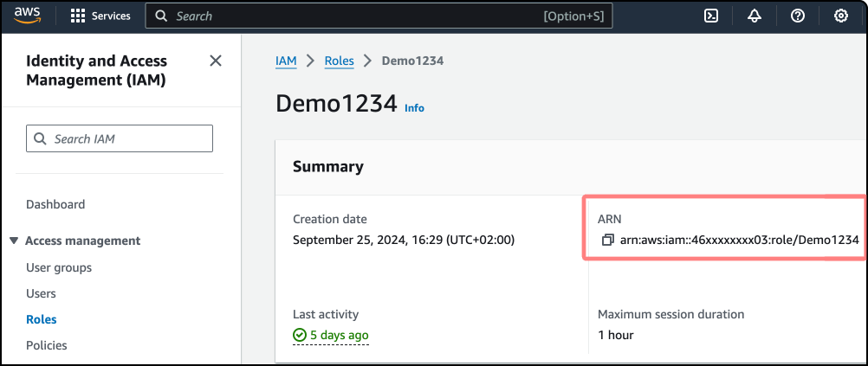The height and width of the screenshot is (366, 868).
Task: Open the Info link beside Demo1234
Action: point(414,108)
